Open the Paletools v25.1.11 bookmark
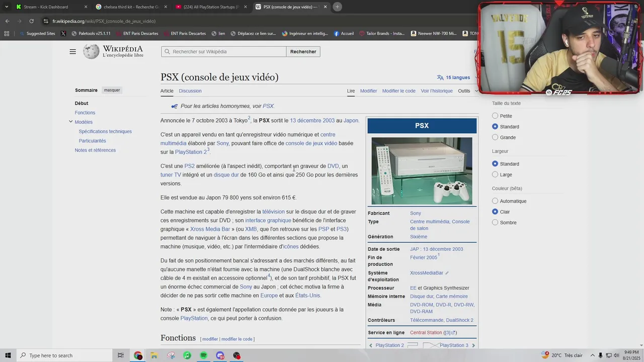 (91, 34)
